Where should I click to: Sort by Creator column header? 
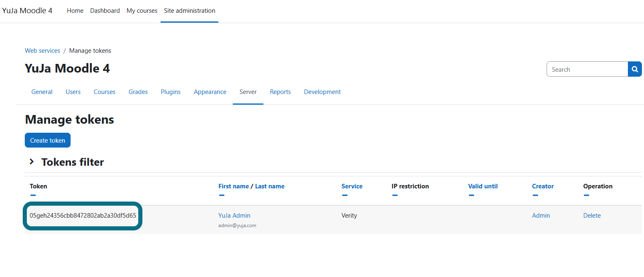[x=543, y=186]
